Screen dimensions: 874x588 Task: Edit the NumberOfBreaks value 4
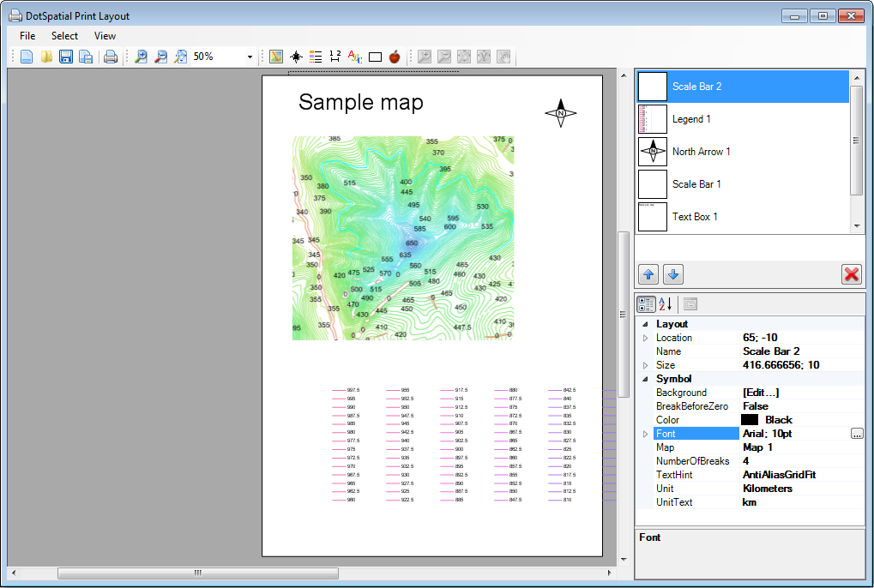click(x=802, y=461)
